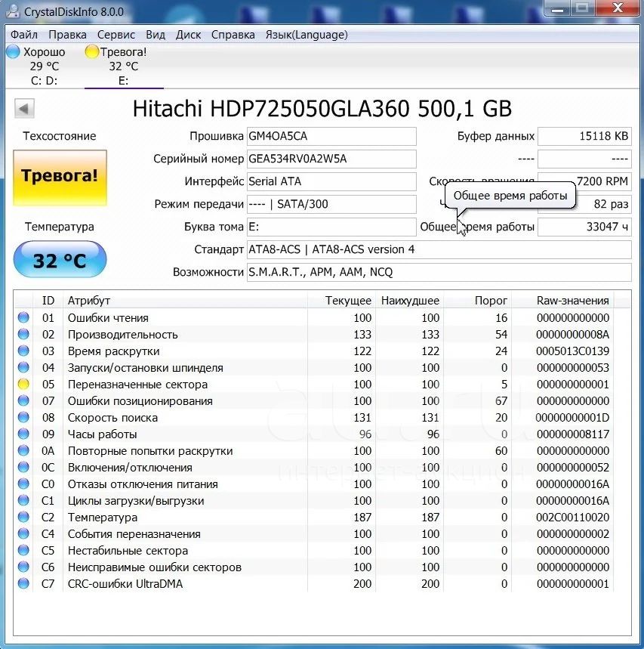644x649 pixels.
Task: Click the 32 °C temperature button
Action: pyautogui.click(x=60, y=259)
